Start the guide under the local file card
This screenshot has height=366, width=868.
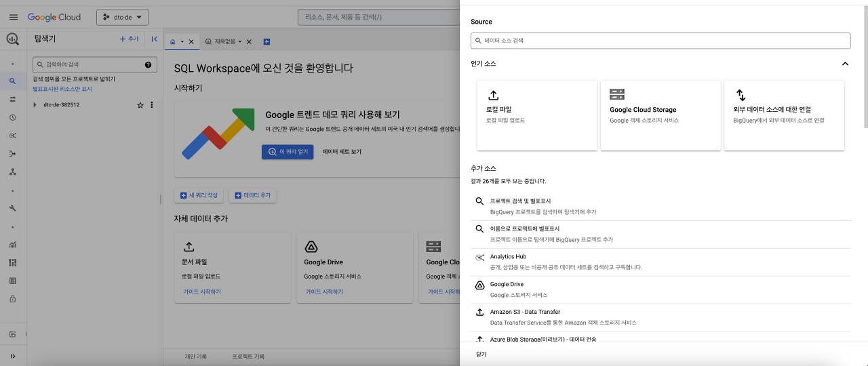[202, 292]
